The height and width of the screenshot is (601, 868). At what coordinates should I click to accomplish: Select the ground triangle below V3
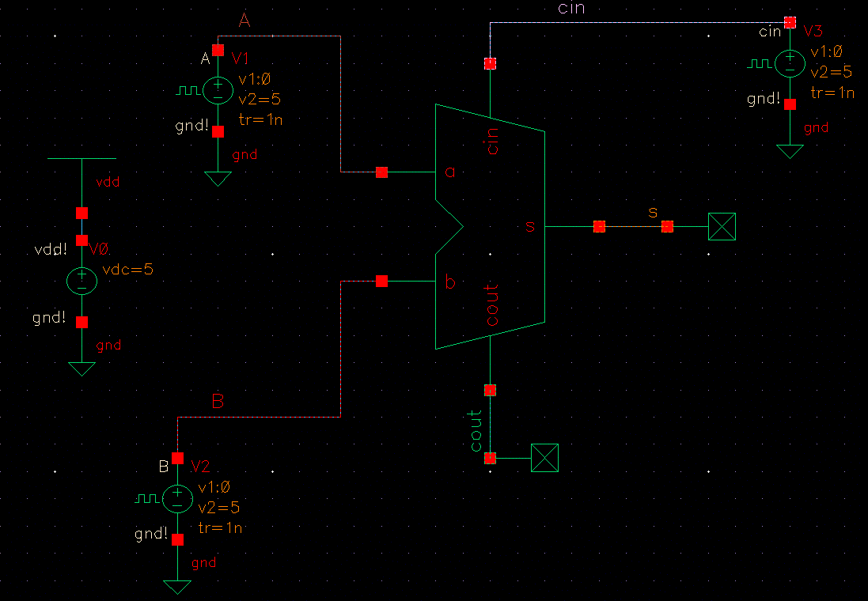tap(790, 152)
